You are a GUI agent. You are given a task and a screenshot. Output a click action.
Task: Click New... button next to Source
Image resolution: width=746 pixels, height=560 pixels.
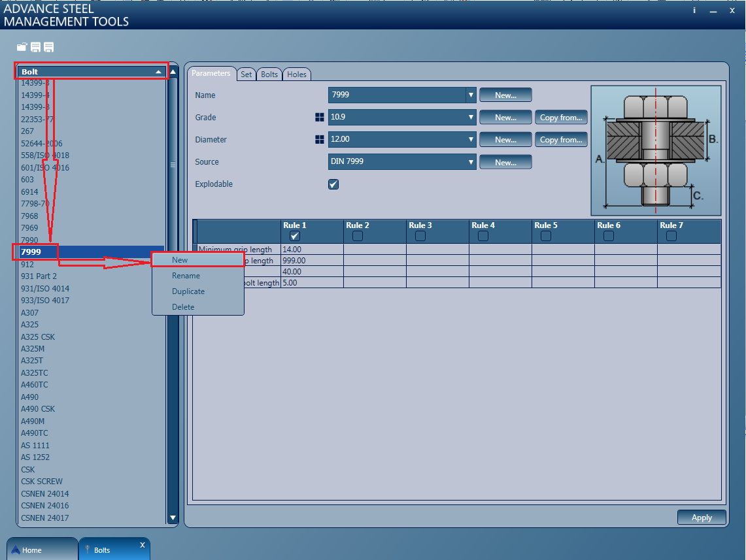coord(505,162)
